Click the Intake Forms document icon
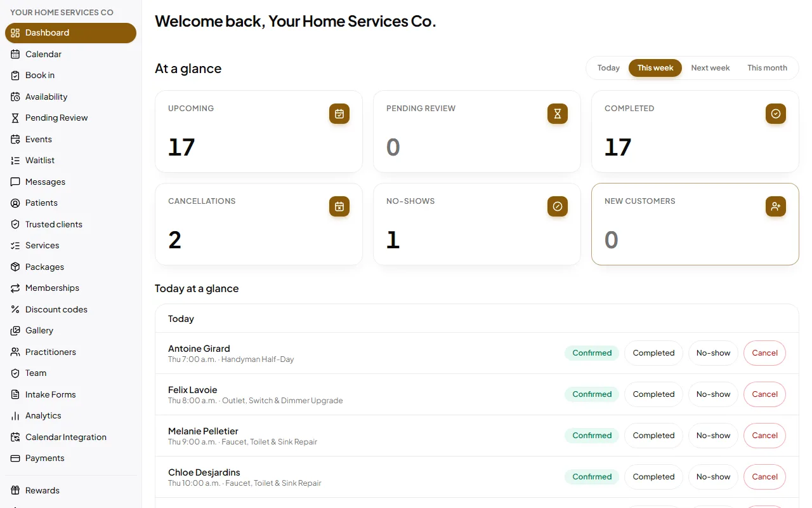 pyautogui.click(x=15, y=394)
